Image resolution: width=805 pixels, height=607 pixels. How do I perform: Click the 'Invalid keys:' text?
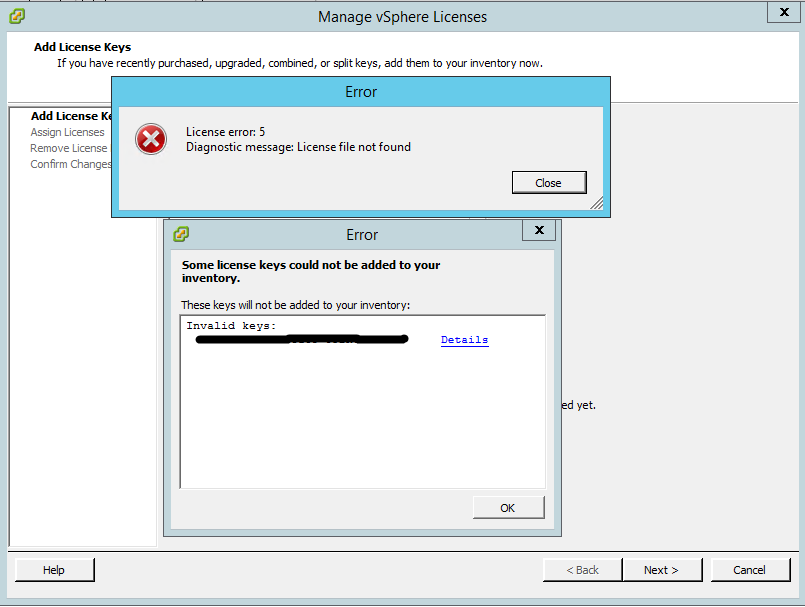pyautogui.click(x=231, y=326)
